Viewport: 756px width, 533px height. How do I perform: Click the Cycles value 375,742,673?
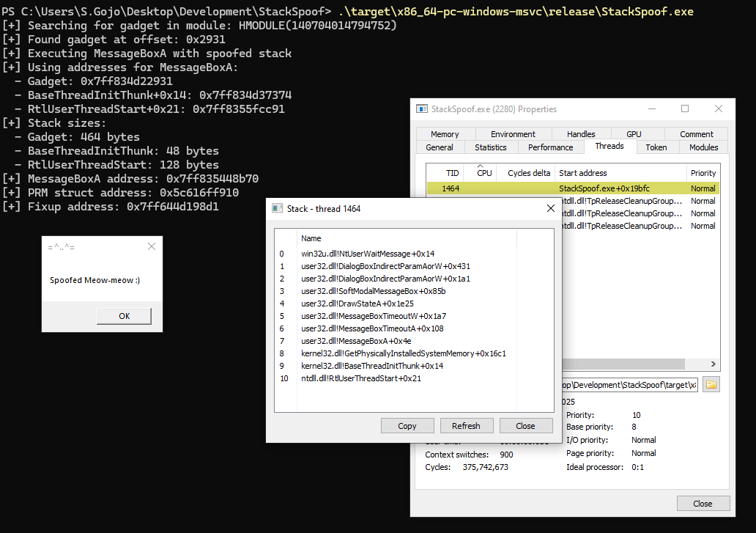(x=485, y=467)
